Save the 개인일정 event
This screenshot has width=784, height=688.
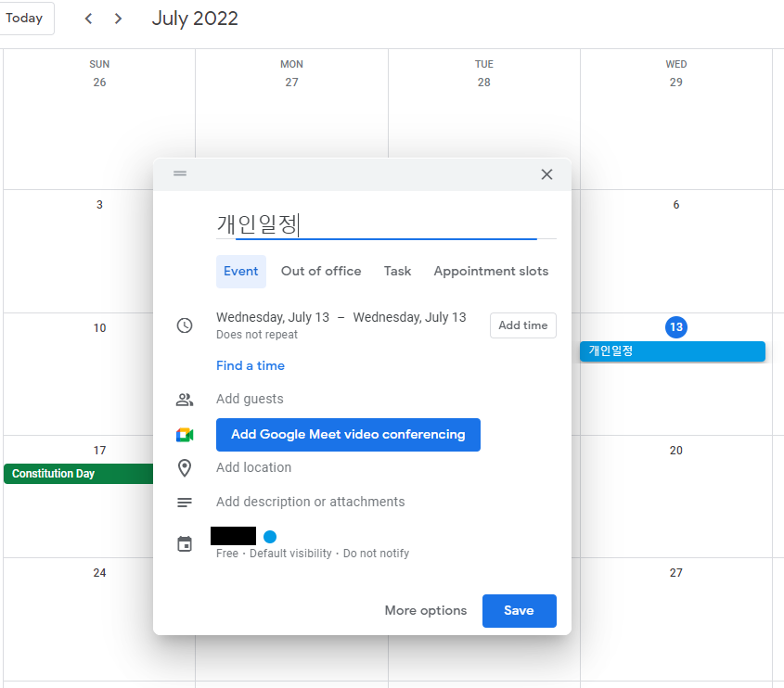[519, 610]
